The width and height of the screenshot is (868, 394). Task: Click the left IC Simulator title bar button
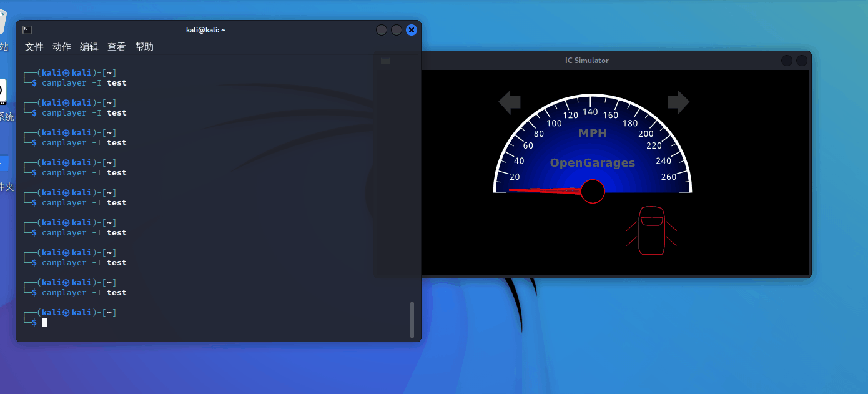click(787, 61)
